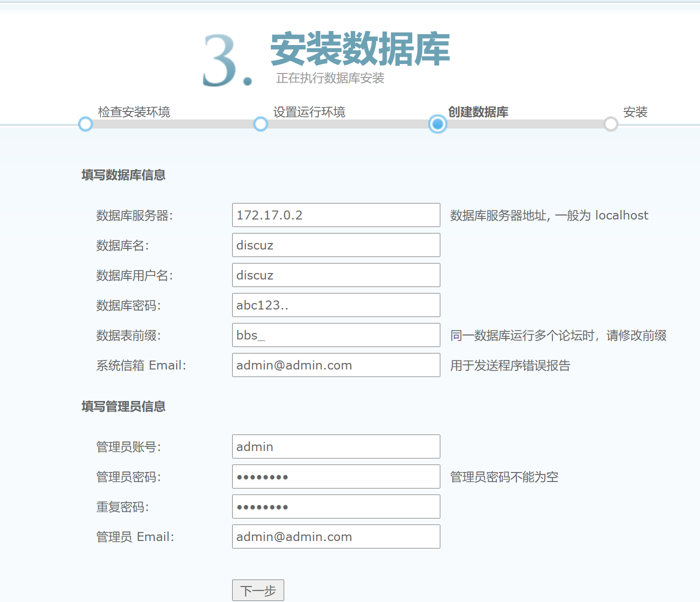Focus the 管理员账号 admin field
700x602 pixels.
[336, 446]
